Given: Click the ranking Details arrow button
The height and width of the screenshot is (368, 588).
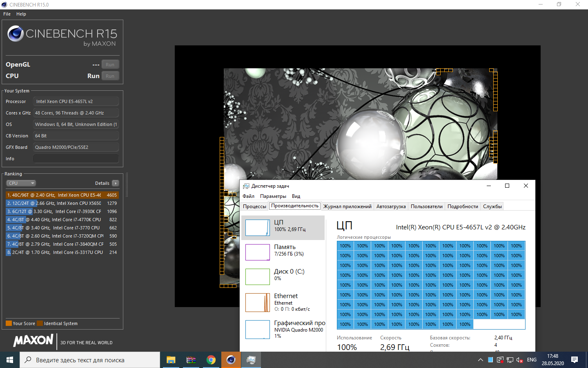Looking at the screenshot, I should click(x=116, y=183).
